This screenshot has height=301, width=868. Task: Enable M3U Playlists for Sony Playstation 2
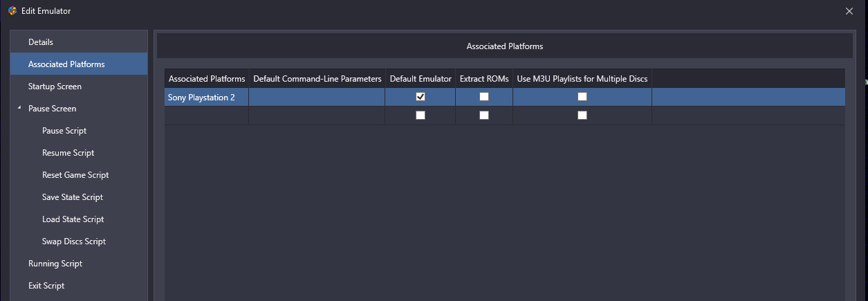pos(582,97)
